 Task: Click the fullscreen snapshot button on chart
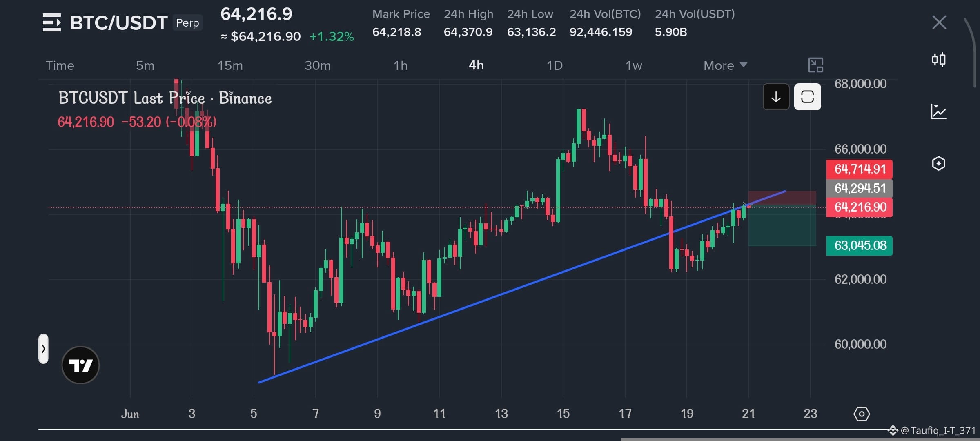click(x=807, y=97)
